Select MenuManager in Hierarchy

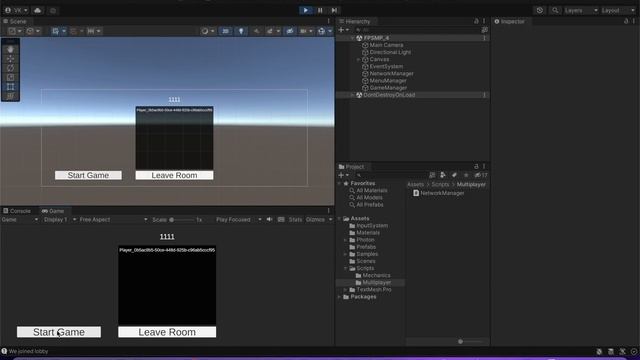pyautogui.click(x=388, y=81)
